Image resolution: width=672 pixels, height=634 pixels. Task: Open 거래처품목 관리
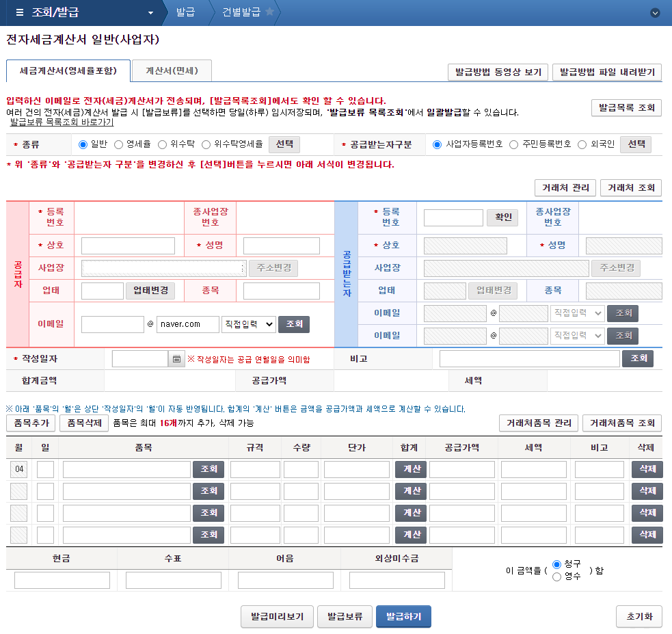point(539,423)
